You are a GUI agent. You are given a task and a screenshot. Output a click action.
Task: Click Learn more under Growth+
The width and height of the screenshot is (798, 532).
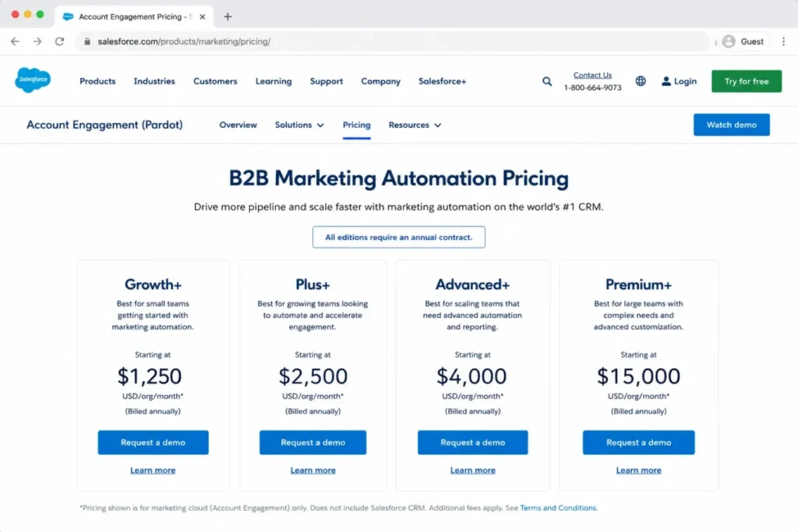pos(153,470)
